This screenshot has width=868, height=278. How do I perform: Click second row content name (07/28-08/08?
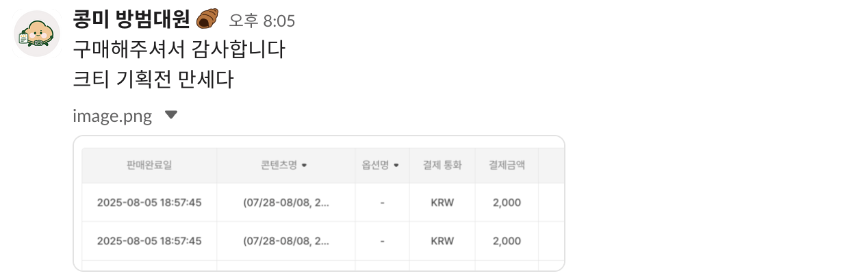(x=286, y=241)
